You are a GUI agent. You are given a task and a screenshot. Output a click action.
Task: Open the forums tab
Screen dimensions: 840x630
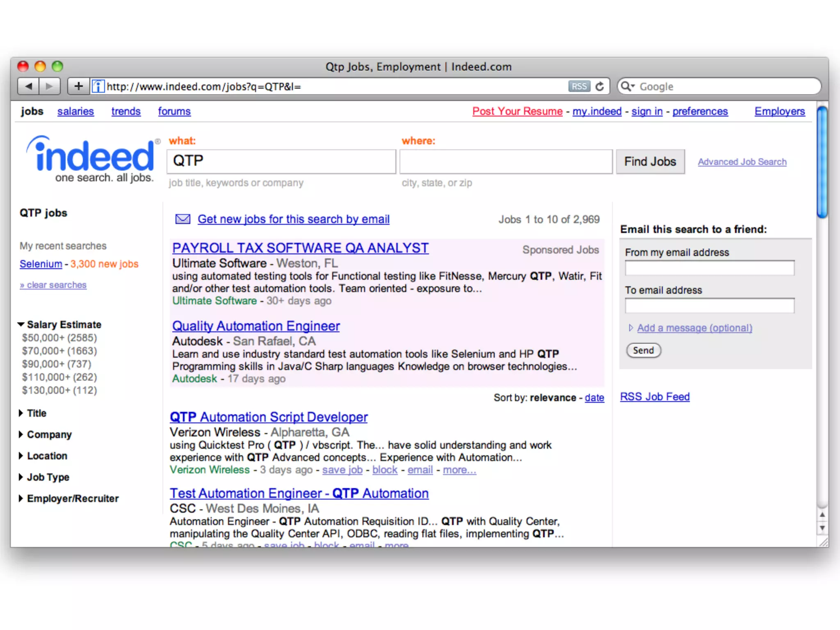pos(174,111)
